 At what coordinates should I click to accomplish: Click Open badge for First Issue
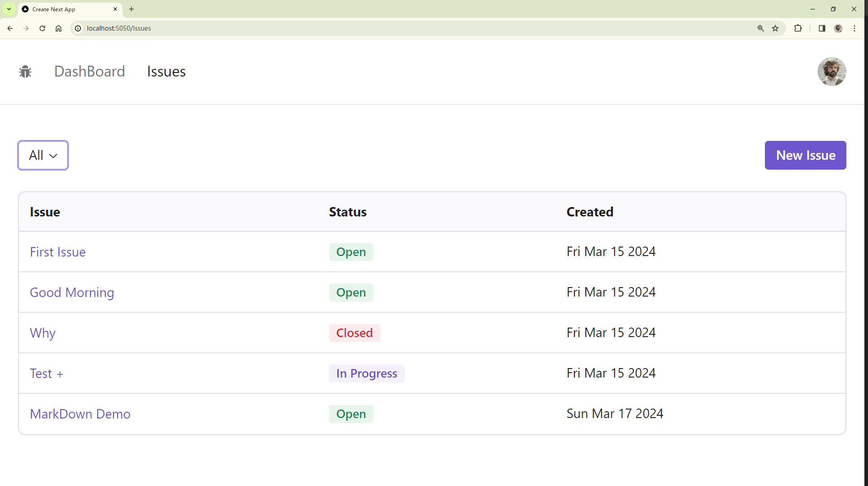point(351,252)
